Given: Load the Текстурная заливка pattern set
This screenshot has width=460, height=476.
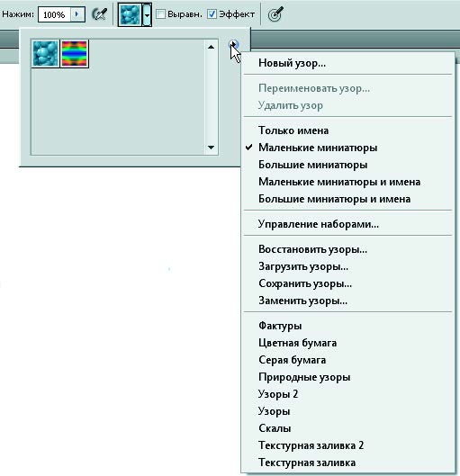Looking at the screenshot, I should click(x=348, y=463).
